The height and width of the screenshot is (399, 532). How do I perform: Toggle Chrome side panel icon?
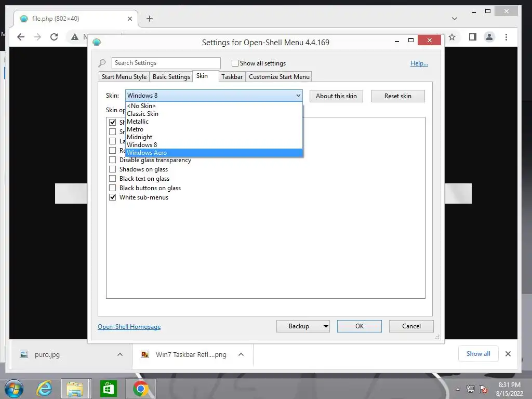(x=473, y=37)
